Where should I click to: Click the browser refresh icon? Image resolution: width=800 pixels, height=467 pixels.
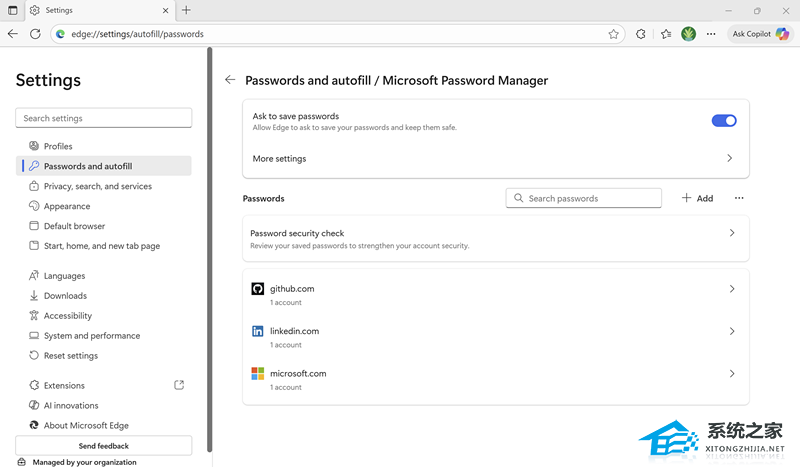[x=36, y=33]
